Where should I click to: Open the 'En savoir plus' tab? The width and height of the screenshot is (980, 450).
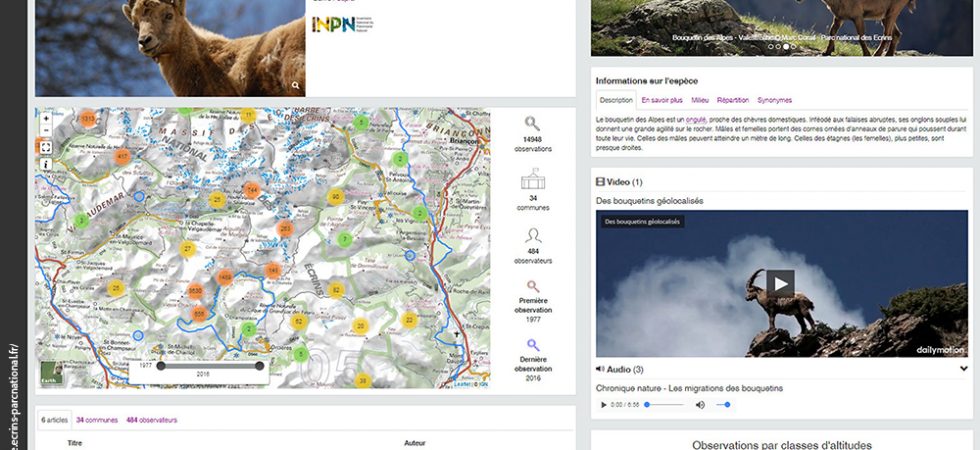point(661,100)
